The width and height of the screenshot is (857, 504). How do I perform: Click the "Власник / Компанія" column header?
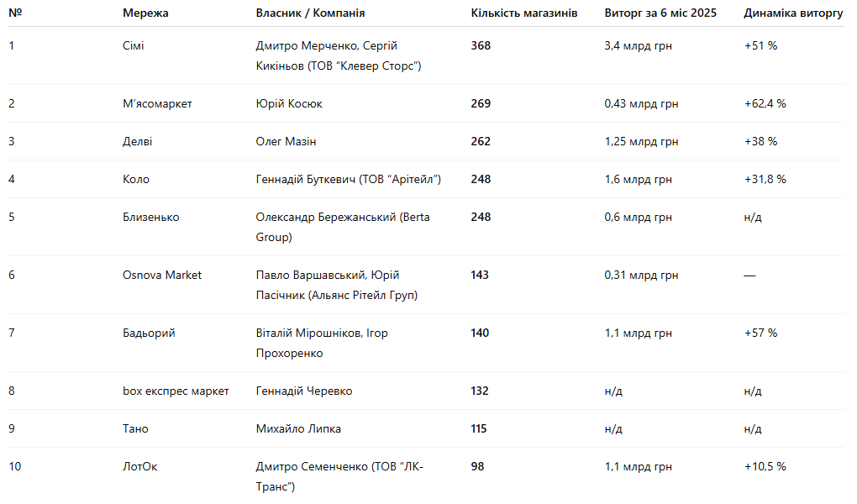click(x=310, y=13)
